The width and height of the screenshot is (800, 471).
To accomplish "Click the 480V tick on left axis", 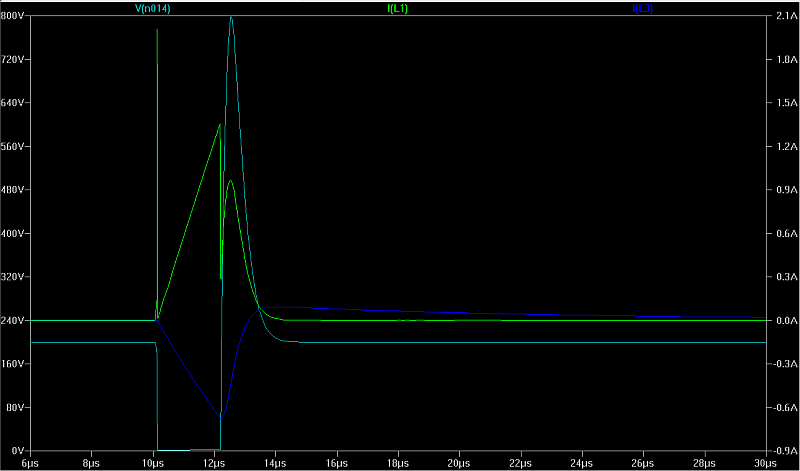I will (x=13, y=190).
